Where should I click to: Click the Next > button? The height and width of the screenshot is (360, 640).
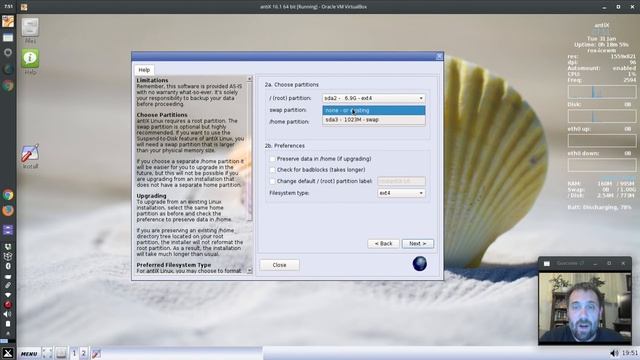click(x=418, y=244)
